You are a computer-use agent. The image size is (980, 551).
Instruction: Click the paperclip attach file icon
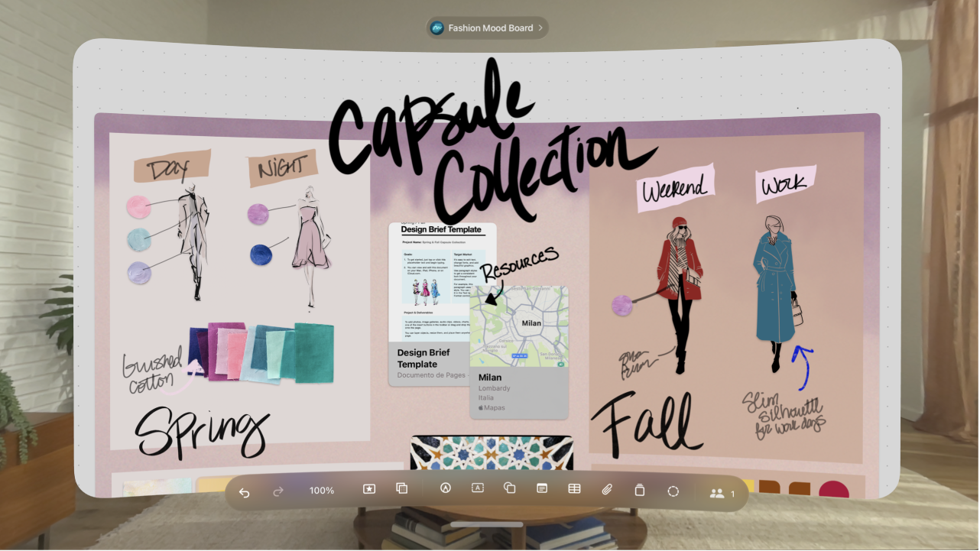[x=607, y=489]
